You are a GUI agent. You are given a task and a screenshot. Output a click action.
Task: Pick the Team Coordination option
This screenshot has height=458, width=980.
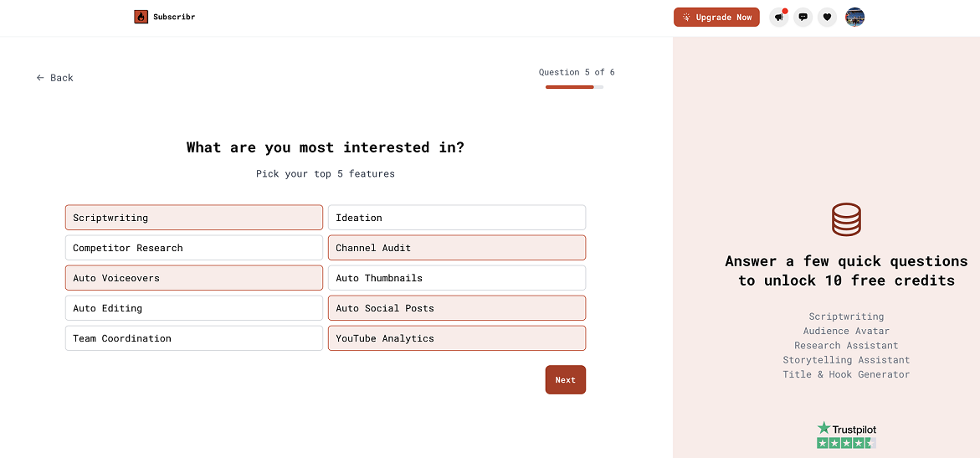click(194, 338)
